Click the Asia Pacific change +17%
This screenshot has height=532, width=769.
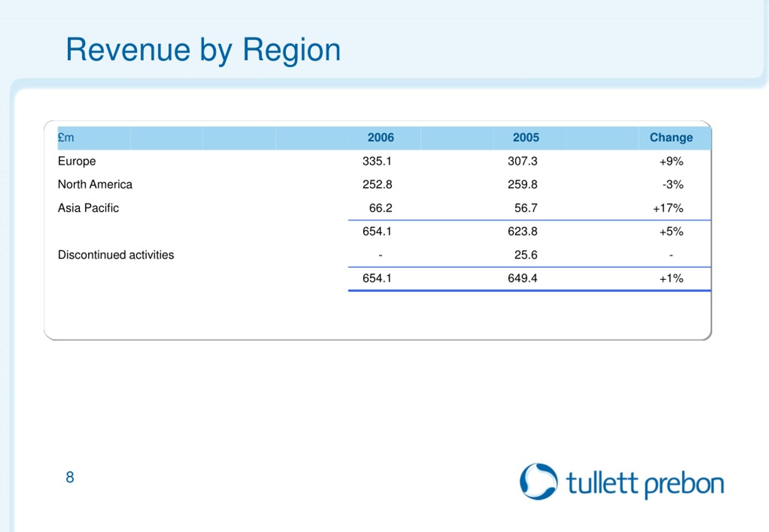click(668, 208)
